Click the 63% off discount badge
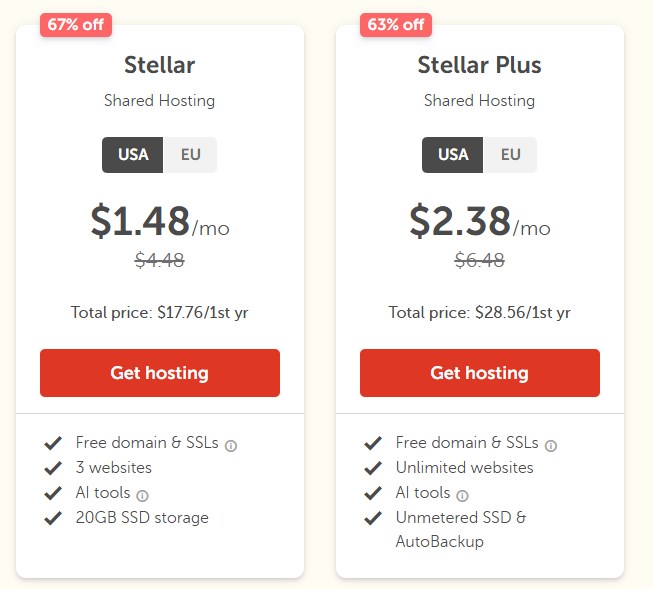This screenshot has width=653, height=589. (x=396, y=24)
